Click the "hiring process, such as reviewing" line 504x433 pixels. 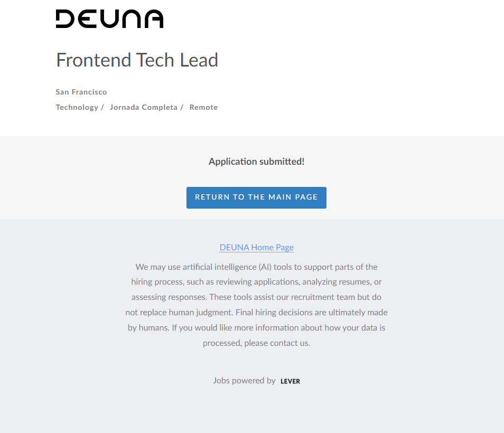pyautogui.click(x=256, y=282)
